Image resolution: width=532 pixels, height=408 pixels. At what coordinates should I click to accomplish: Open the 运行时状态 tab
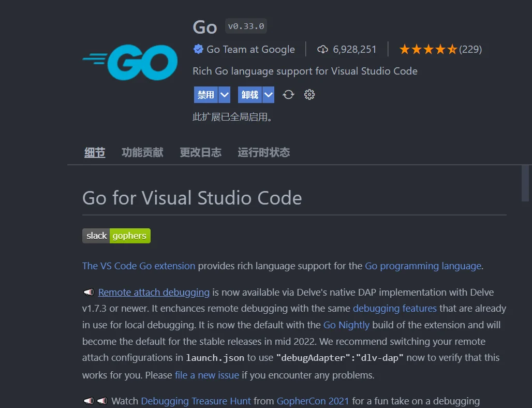point(263,152)
